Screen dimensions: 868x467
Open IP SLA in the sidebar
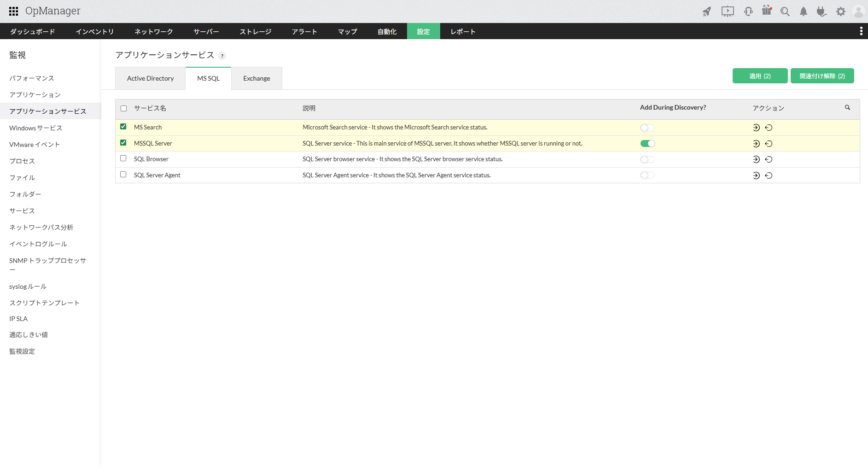[x=18, y=319]
